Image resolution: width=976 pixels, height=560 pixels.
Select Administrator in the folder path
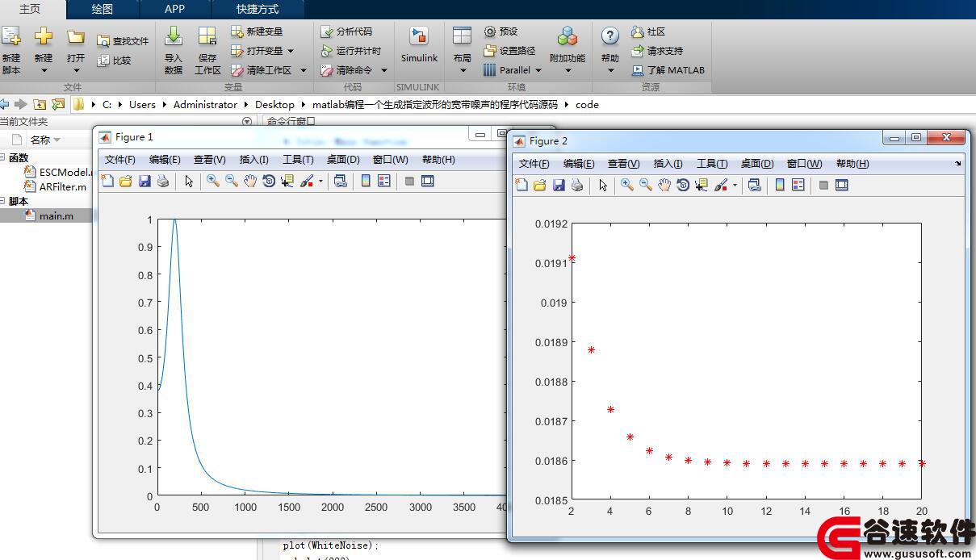[x=205, y=104]
